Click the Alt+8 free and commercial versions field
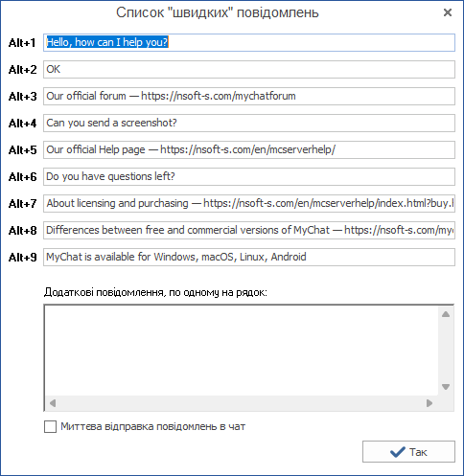 click(249, 230)
